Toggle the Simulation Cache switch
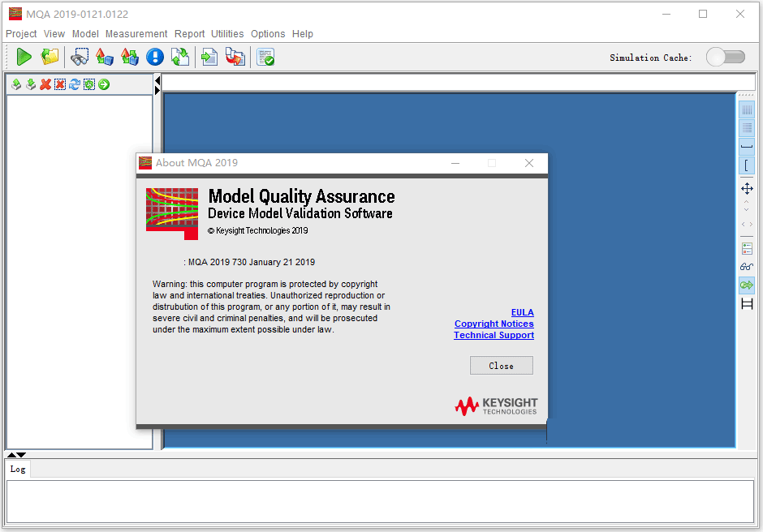This screenshot has width=763, height=532. coord(725,56)
